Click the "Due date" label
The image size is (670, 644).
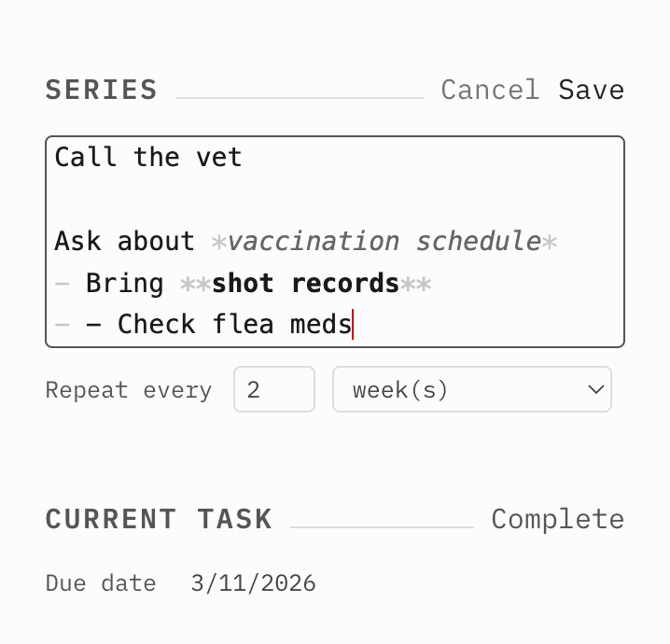[101, 584]
